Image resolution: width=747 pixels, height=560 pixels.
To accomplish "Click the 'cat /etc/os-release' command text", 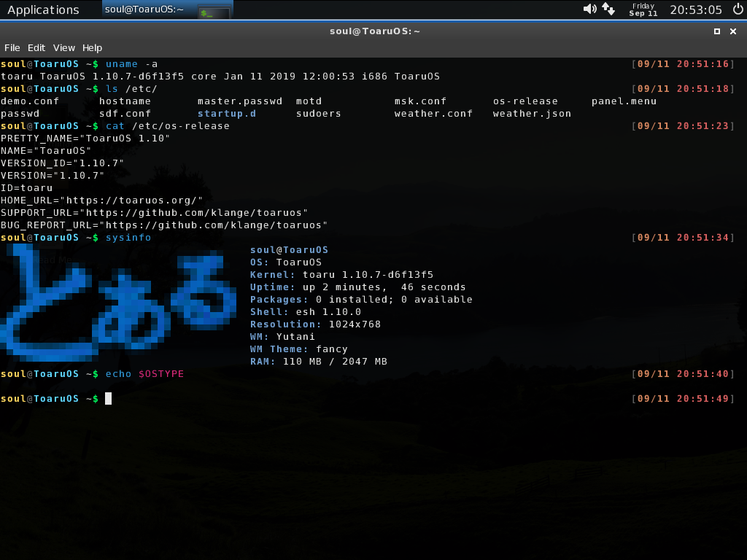I will pyautogui.click(x=168, y=126).
